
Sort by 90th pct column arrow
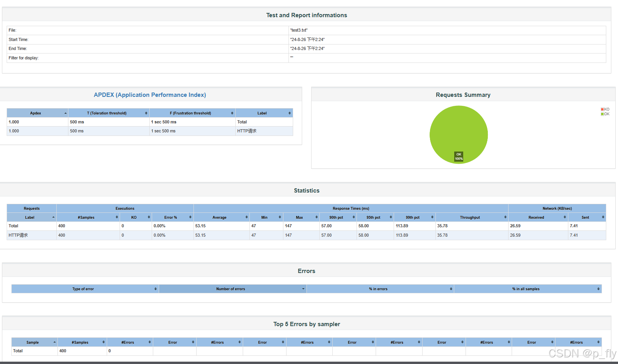coord(353,218)
